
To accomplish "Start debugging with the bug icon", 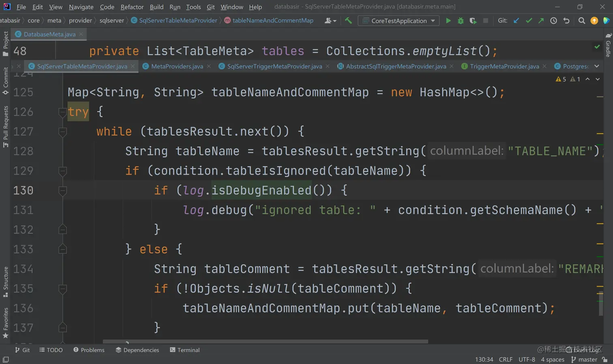I will 461,21.
